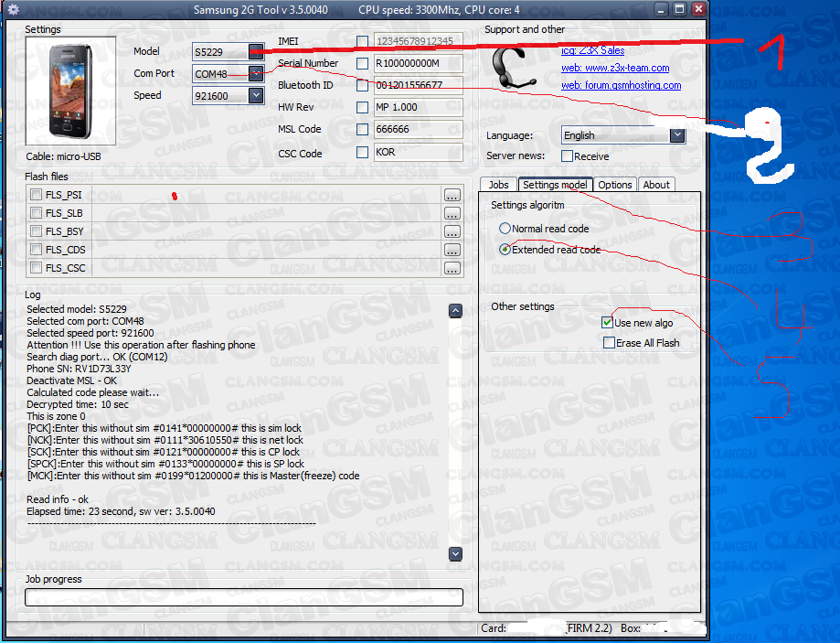840x643 pixels.
Task: Click the headset support icon
Action: tap(513, 67)
